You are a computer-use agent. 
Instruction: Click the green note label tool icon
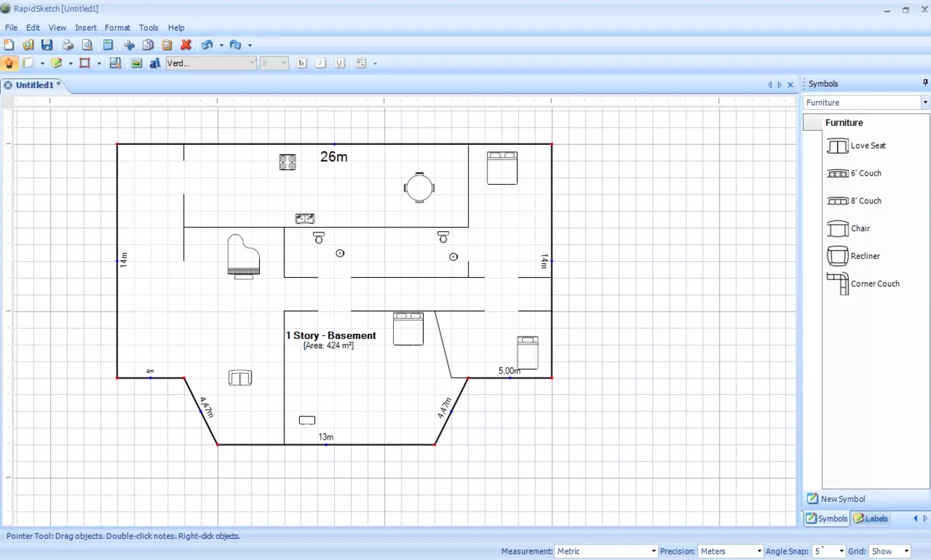tap(57, 63)
